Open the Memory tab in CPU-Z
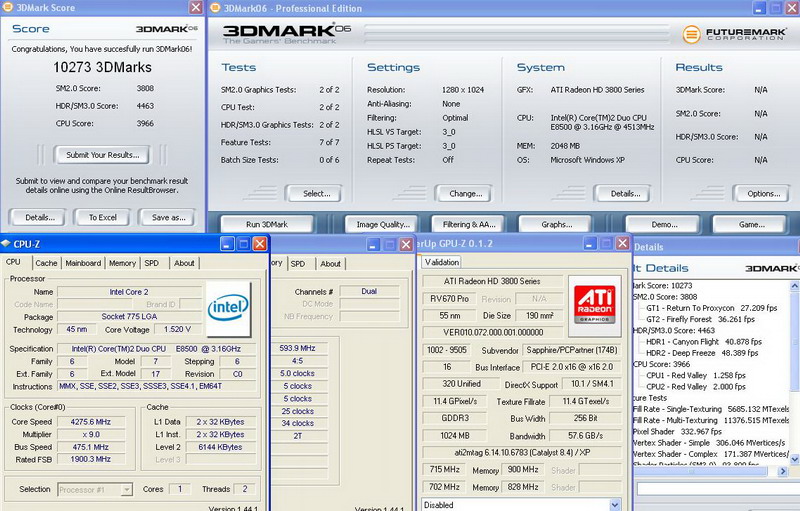 122,263
